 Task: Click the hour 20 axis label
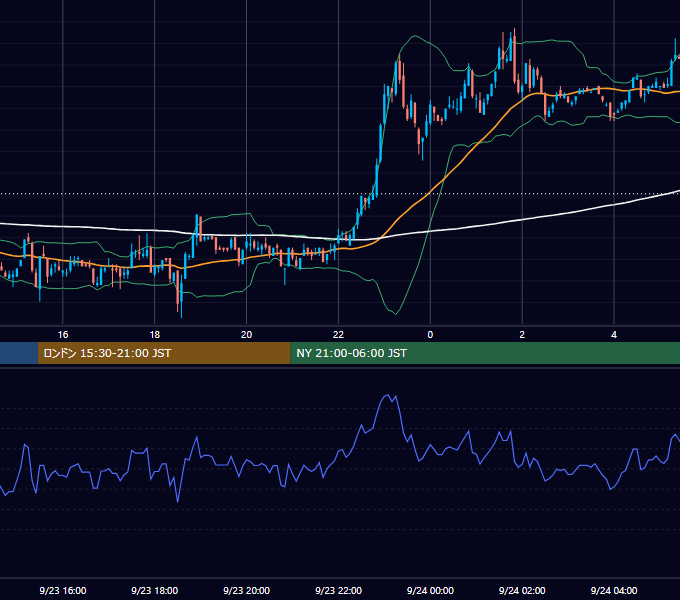click(246, 334)
